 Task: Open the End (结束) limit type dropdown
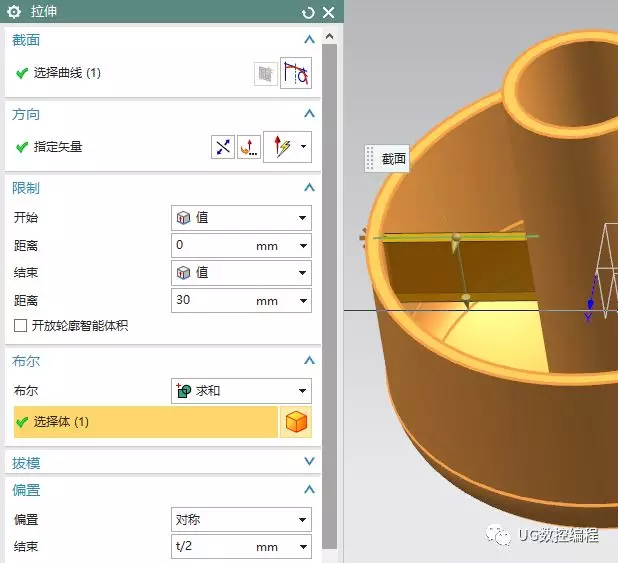241,272
